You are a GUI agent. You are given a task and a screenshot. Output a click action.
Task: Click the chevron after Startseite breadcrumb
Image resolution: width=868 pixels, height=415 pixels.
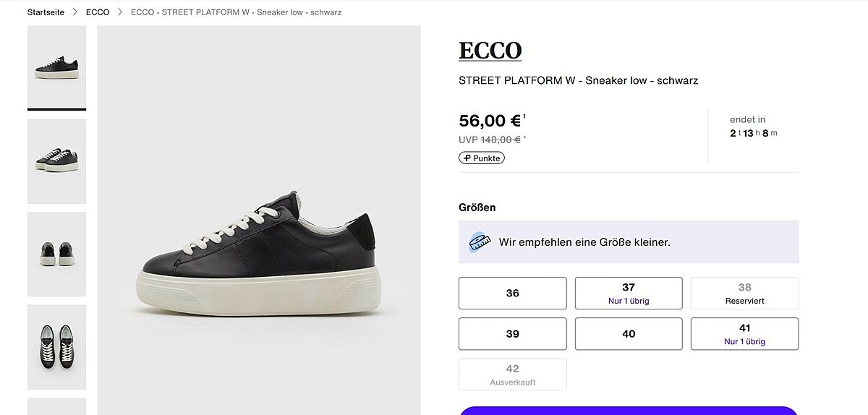point(75,12)
